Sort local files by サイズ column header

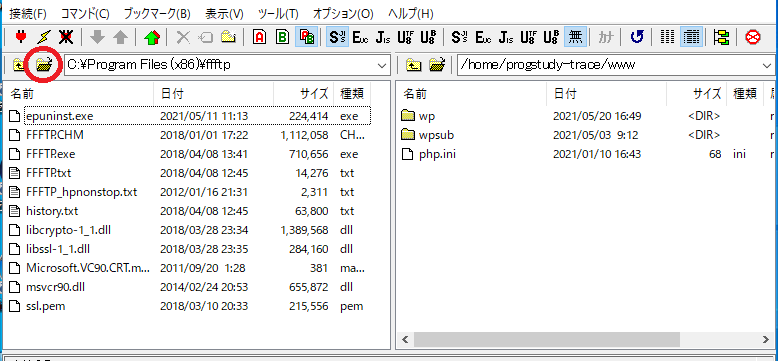click(x=303, y=93)
